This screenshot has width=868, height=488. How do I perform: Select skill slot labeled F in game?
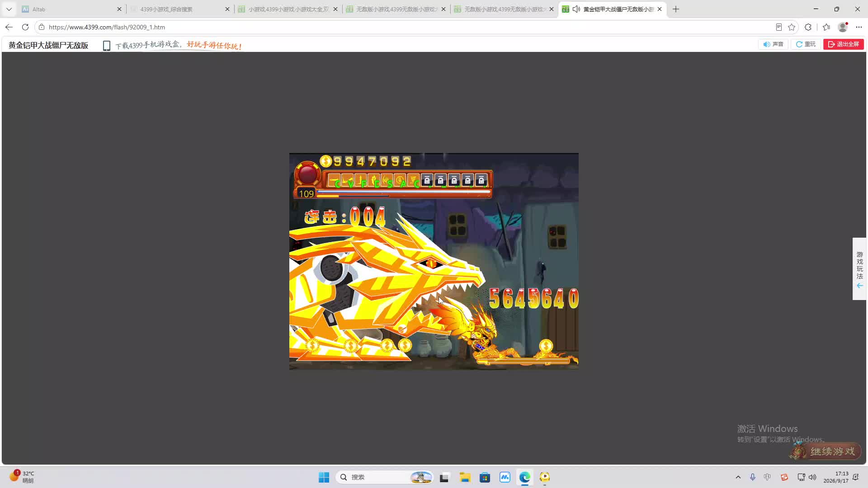361,181
